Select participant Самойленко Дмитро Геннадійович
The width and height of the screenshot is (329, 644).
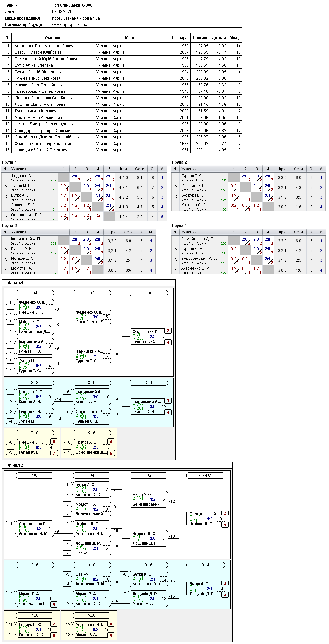coord(47,137)
